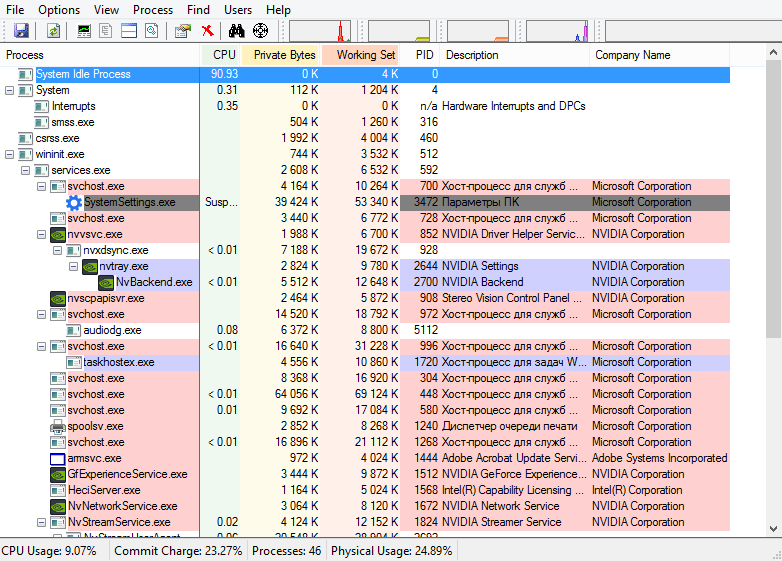Sort by the PID column header
Viewport: 782px width, 561px height.
click(x=420, y=55)
